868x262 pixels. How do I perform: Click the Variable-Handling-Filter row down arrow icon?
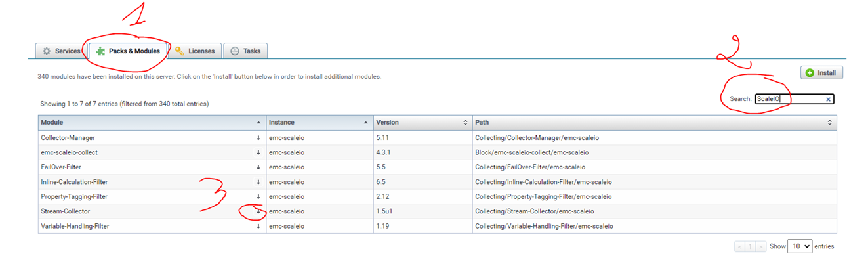pyautogui.click(x=258, y=226)
